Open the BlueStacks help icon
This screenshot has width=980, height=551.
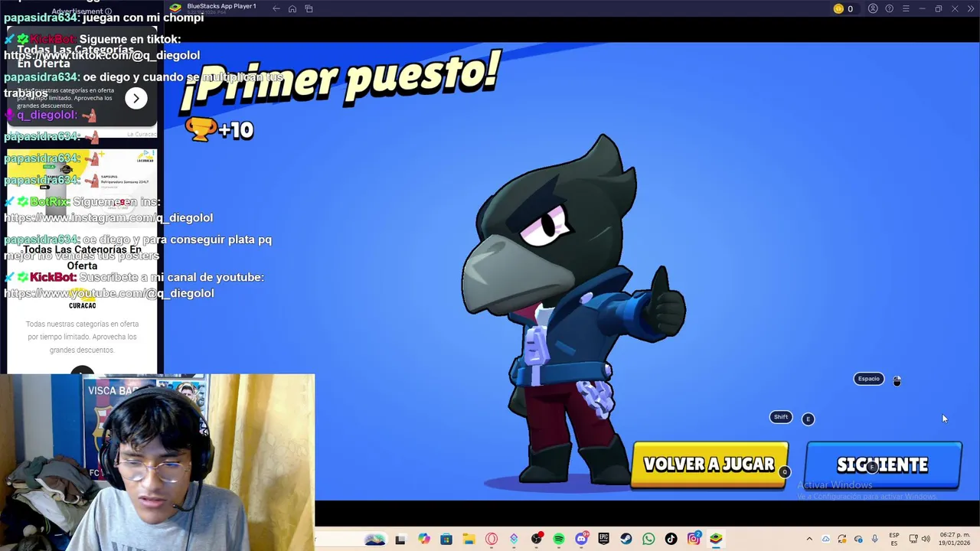coord(889,8)
